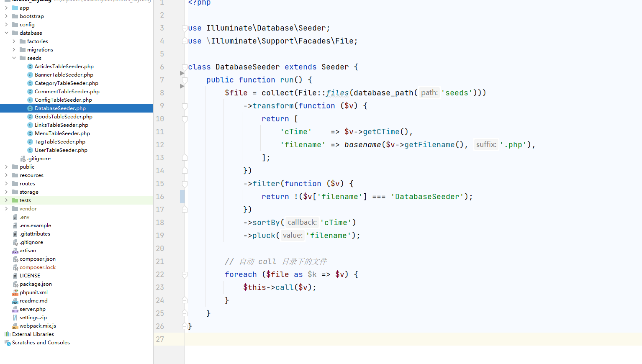
Task: Select the vendor folder row
Action: click(77, 209)
